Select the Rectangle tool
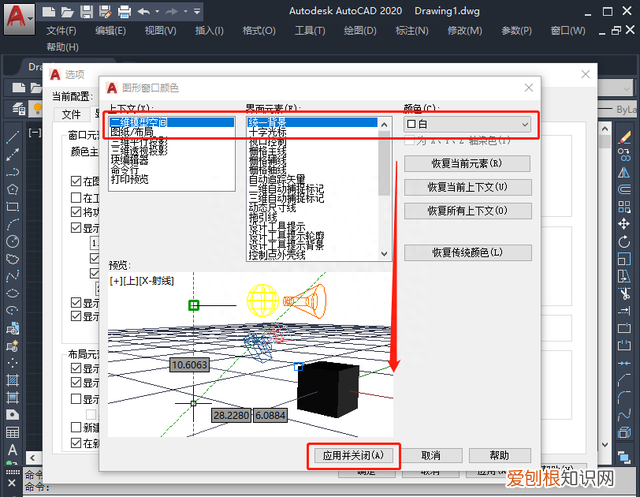The width and height of the screenshot is (640, 497). (x=13, y=206)
